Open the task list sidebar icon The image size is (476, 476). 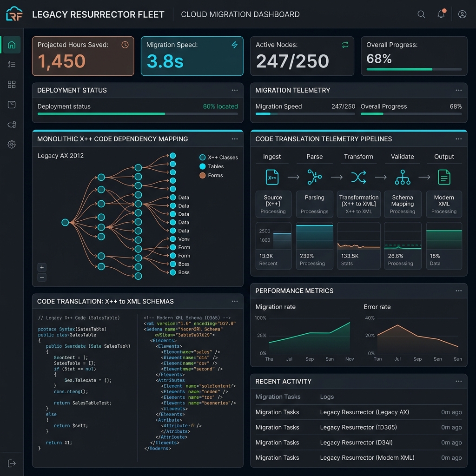point(12,64)
